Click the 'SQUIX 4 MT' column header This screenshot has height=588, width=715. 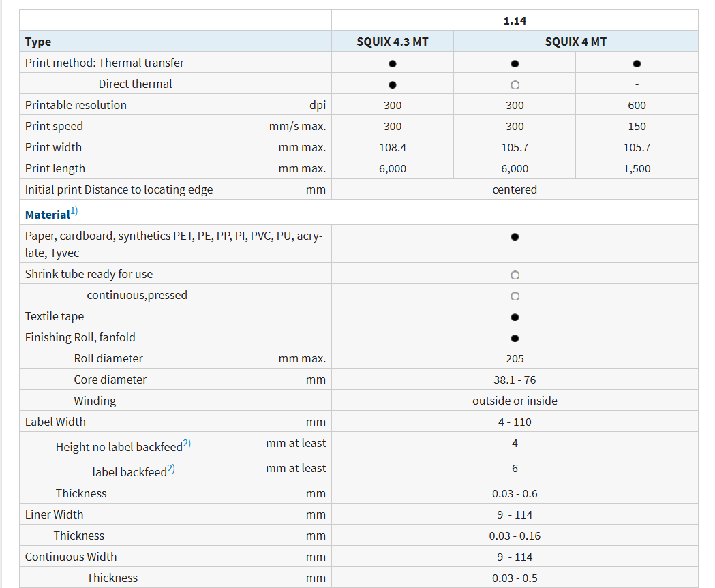tap(576, 42)
